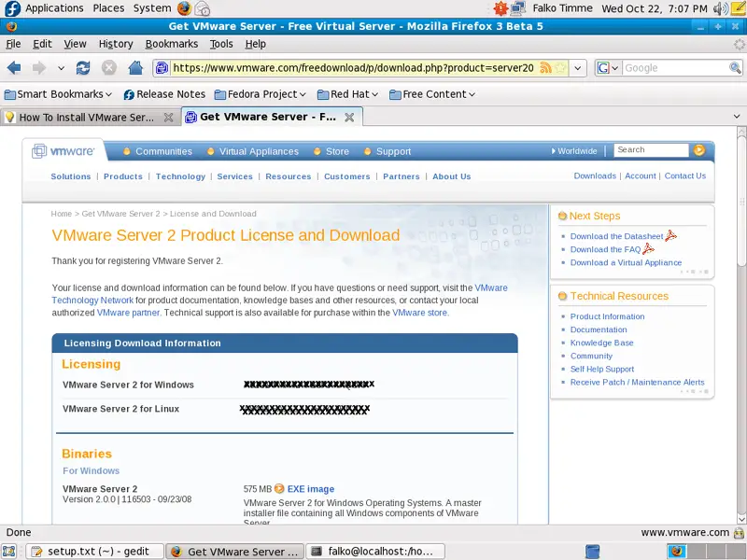
Task: Close the Get VMware Server tab
Action: coord(349,118)
